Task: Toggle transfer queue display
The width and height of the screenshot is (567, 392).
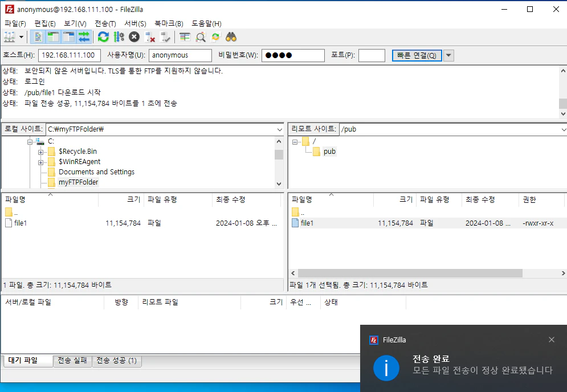Action: pos(84,37)
